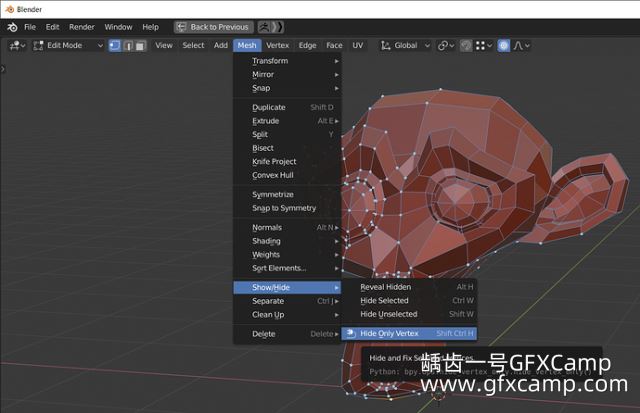Screen dimensions: 640x413
Task: Choose Reveal Hidden
Action: tap(409, 287)
